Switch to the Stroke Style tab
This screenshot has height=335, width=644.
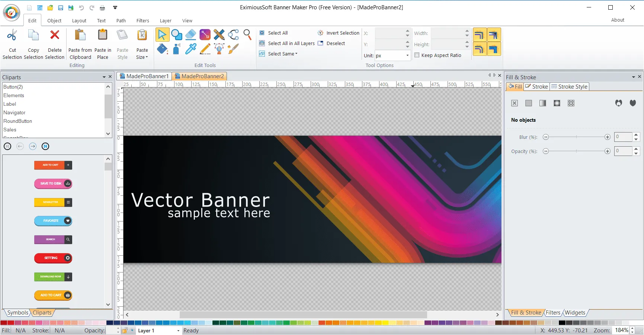click(x=569, y=86)
